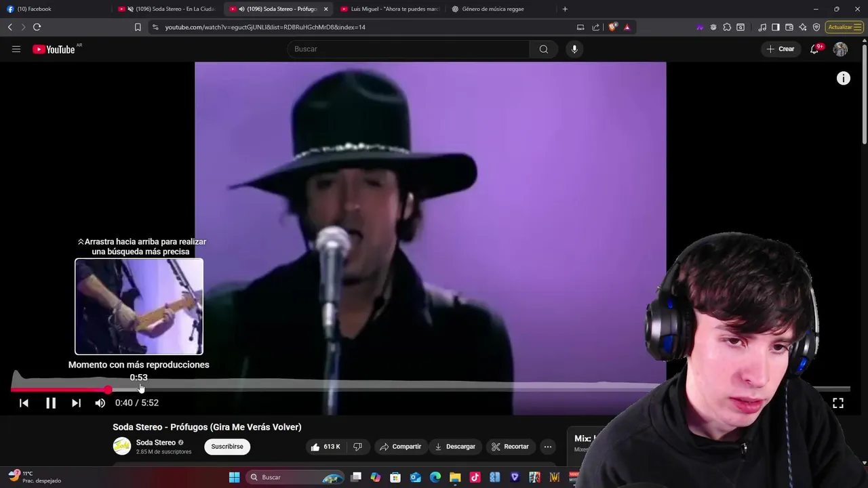This screenshot has width=868, height=488.
Task: Click the YouTube search magnifier button
Action: [x=543, y=49]
